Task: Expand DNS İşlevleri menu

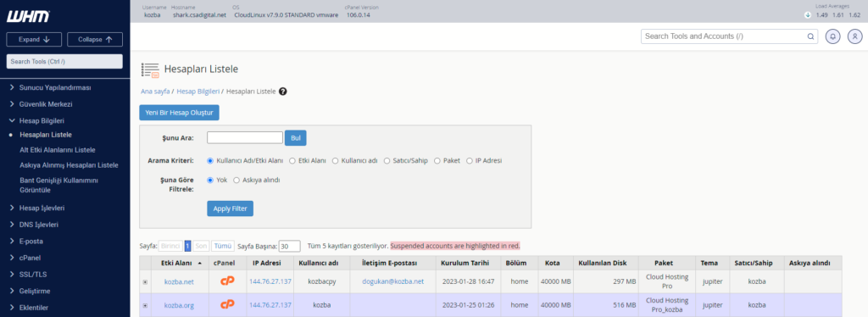Action: coord(39,225)
